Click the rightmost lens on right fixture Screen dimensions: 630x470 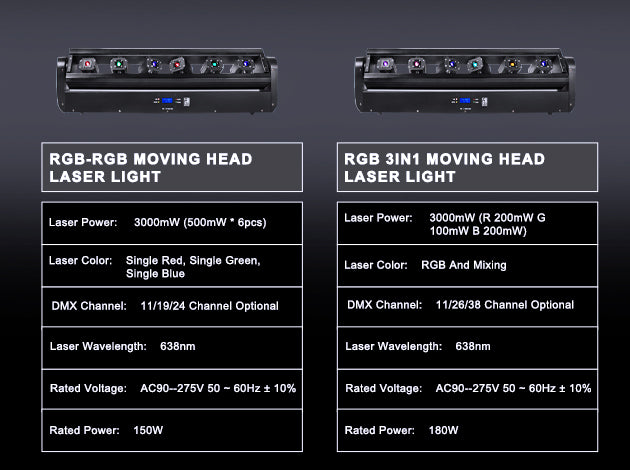coord(542,65)
